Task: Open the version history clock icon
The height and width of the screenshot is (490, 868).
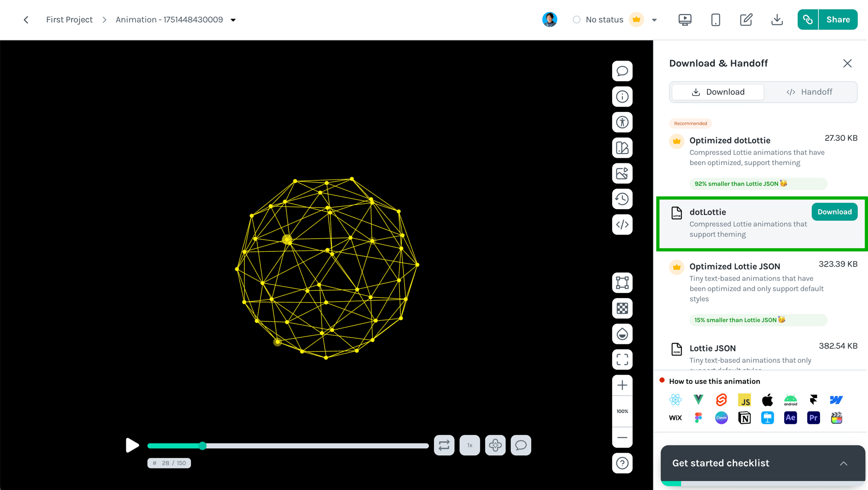Action: pyautogui.click(x=622, y=199)
